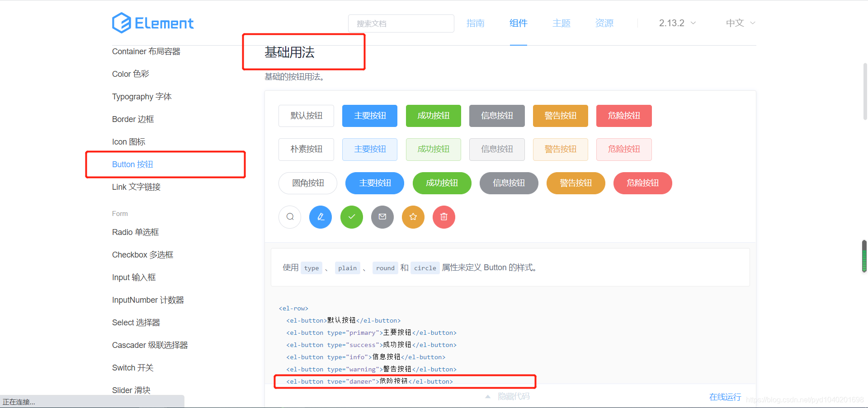Click the code line with type="primary"

pyautogui.click(x=371, y=333)
